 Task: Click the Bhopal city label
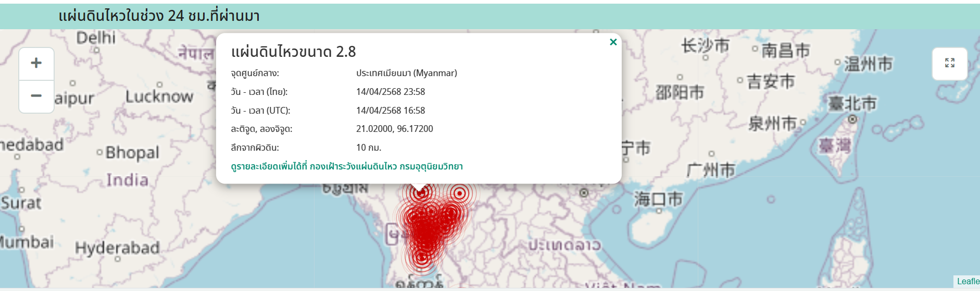pos(132,152)
